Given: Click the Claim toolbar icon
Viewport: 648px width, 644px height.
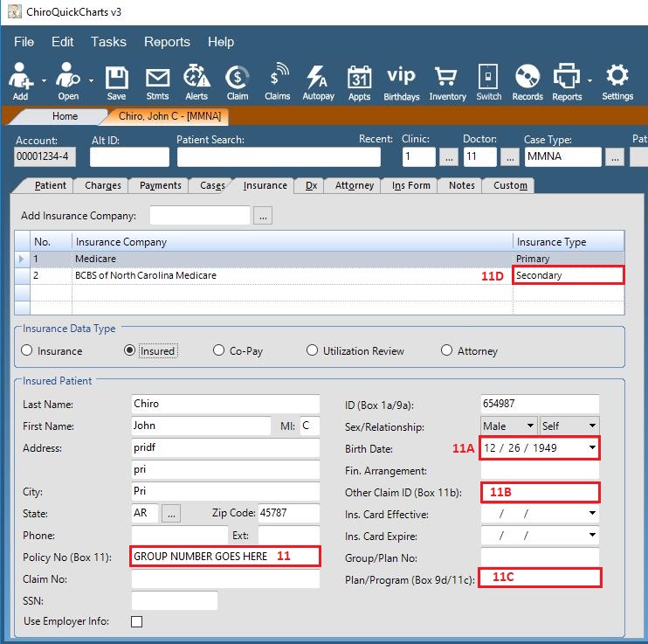Looking at the screenshot, I should [237, 82].
